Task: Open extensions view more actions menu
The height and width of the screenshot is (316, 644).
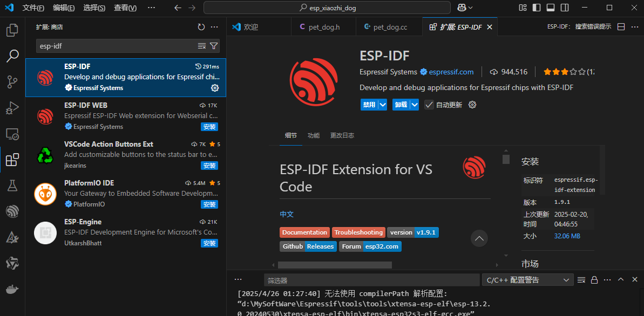Action: pos(214,27)
